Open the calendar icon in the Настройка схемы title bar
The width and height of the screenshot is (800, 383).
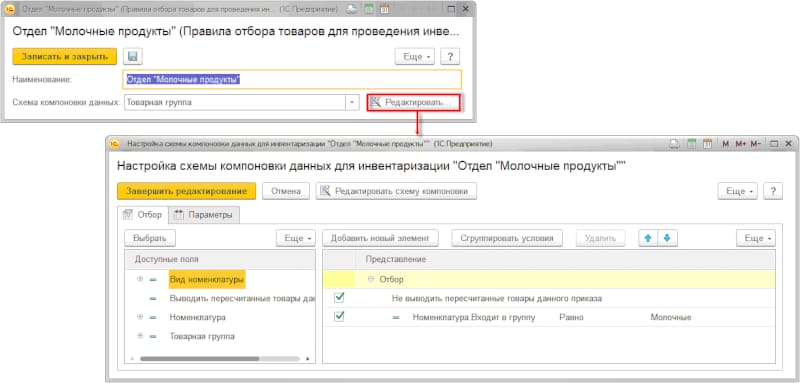pyautogui.click(x=707, y=144)
